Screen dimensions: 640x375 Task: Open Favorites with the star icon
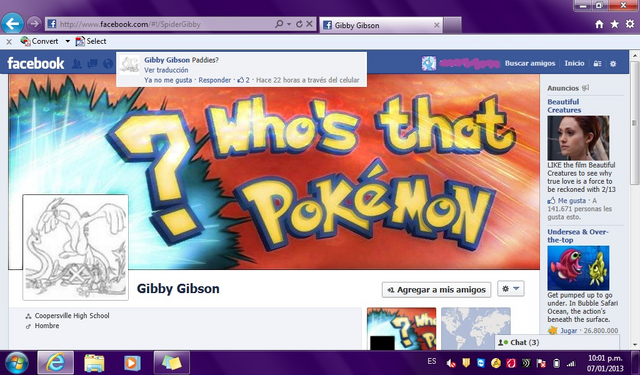click(614, 24)
